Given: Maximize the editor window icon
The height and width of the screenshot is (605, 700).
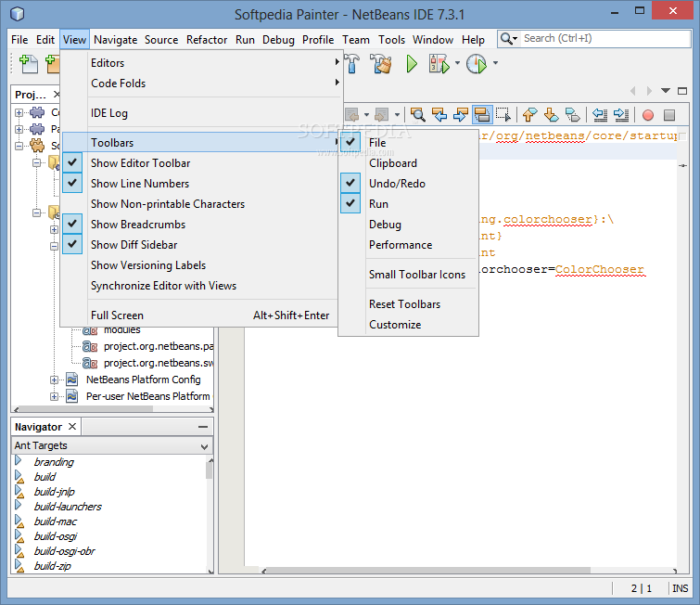Looking at the screenshot, I should point(682,91).
